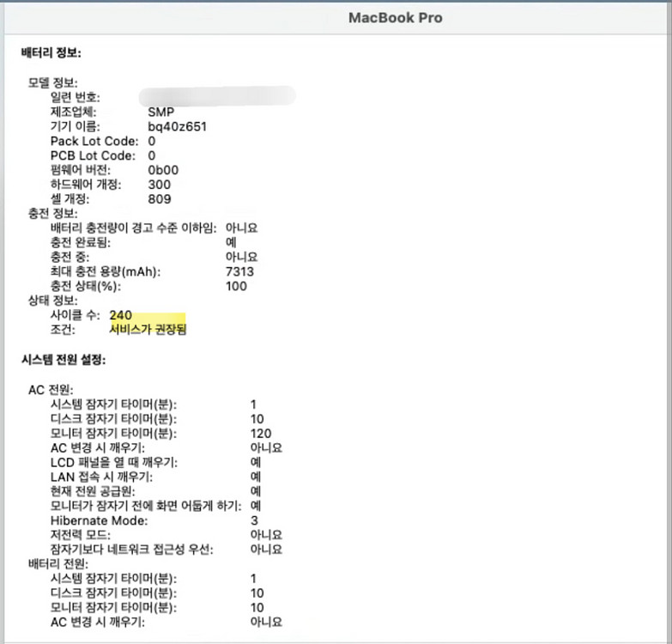The image size is (672, 644).
Task: Click '디스크 잠자기 타이머(분):' under 배터리 전원
Action: 113,593
